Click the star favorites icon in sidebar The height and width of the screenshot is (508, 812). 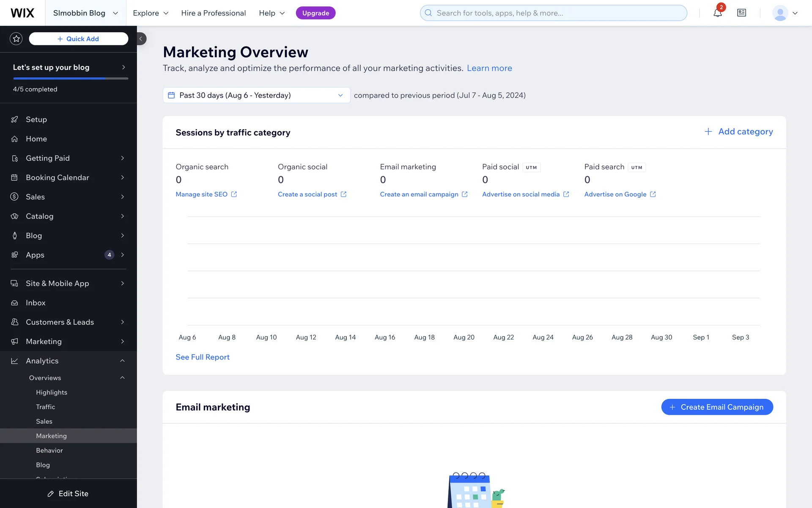click(x=16, y=39)
